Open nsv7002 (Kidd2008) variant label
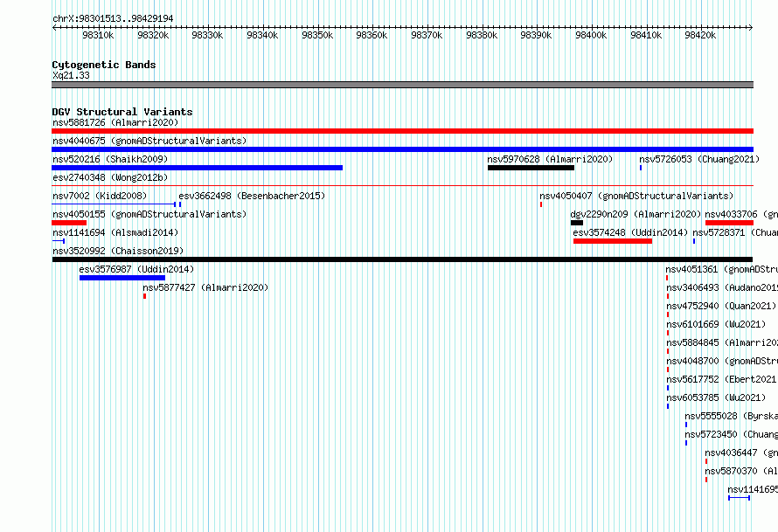Viewport: 778px width, 532px height. click(100, 196)
